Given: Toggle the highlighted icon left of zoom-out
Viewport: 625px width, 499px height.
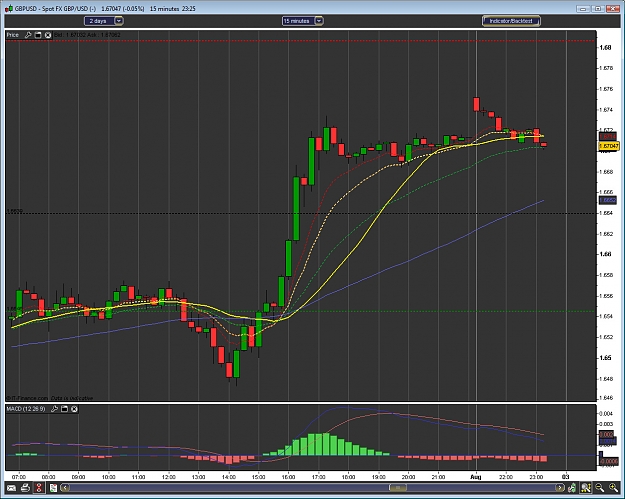Looking at the screenshot, I should tap(586, 487).
